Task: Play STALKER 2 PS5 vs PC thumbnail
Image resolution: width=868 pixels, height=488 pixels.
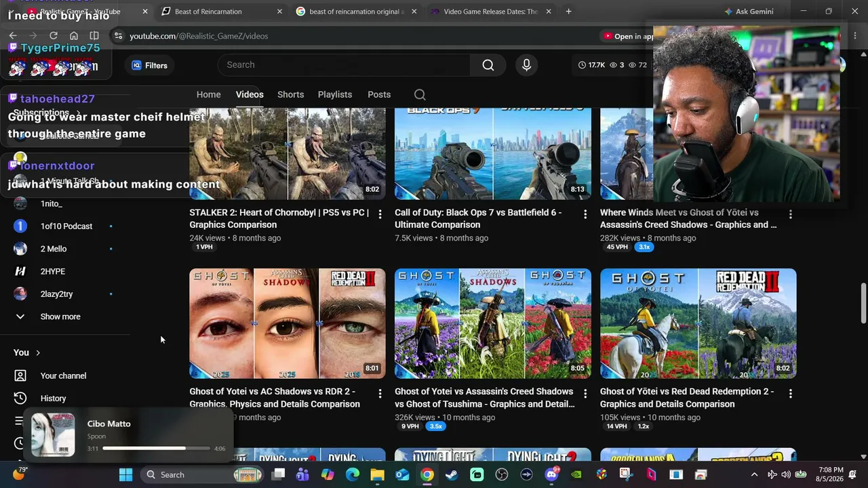Action: click(x=288, y=153)
